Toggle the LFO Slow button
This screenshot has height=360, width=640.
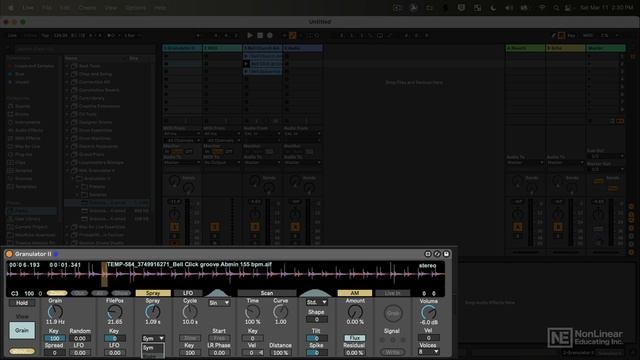[x=190, y=338]
